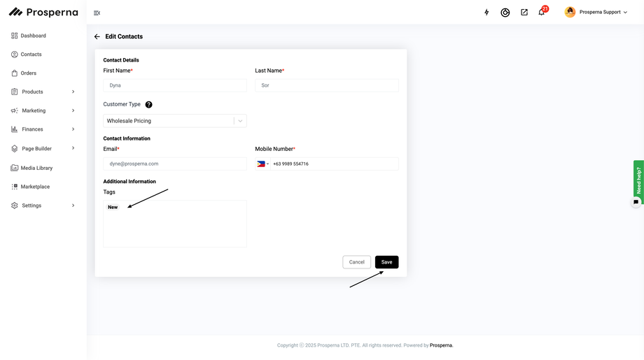
Task: Open the circular target icon in the header
Action: tap(505, 13)
